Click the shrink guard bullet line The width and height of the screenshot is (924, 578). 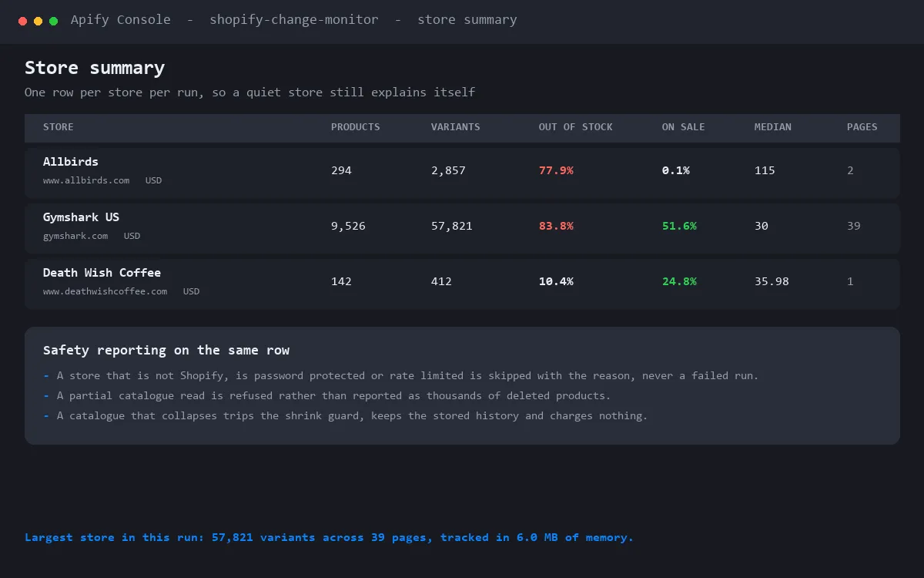tap(346, 416)
